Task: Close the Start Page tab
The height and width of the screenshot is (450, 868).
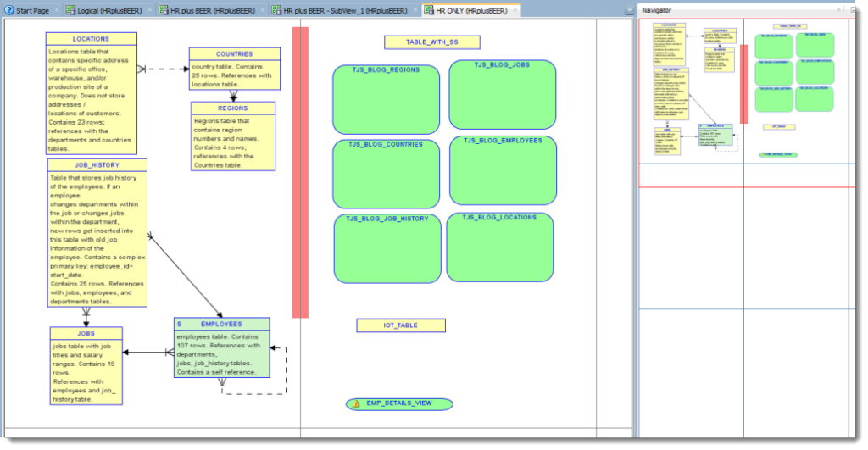Action: pos(57,10)
